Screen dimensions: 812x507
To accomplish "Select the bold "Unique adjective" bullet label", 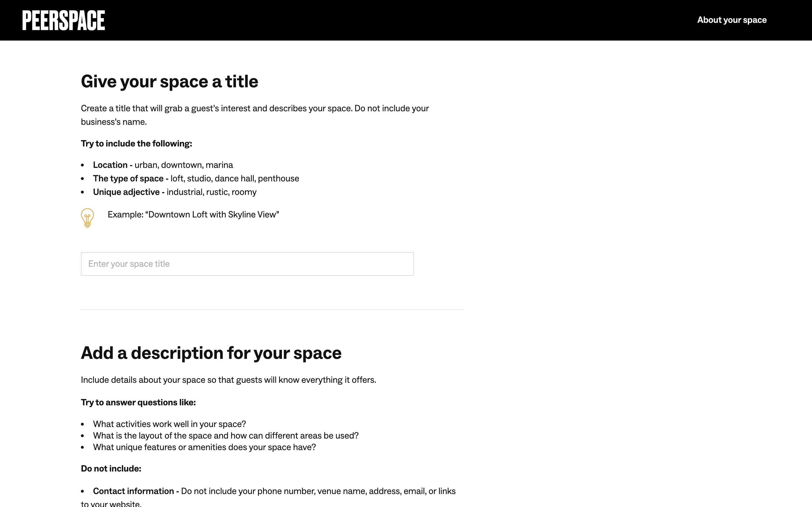I will 126,192.
